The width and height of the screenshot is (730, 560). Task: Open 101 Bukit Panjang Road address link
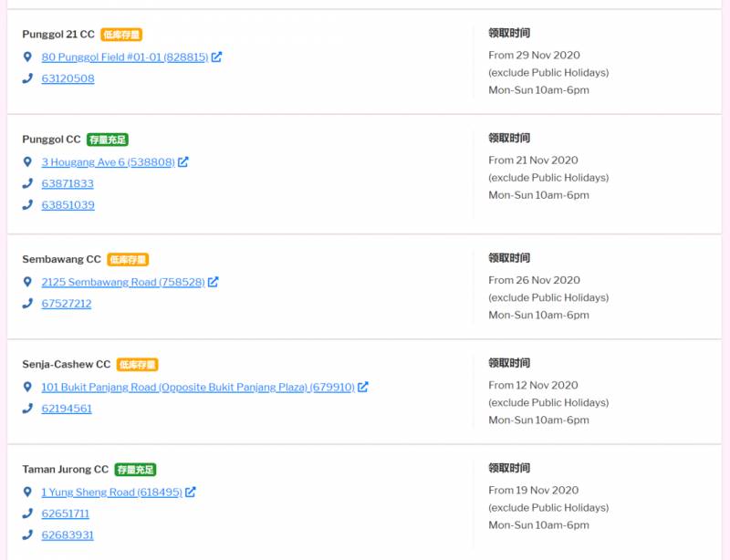click(197, 387)
